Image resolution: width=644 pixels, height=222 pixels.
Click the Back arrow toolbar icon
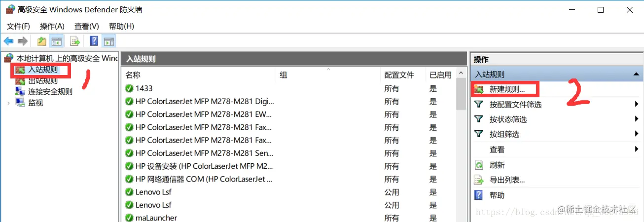(8, 41)
